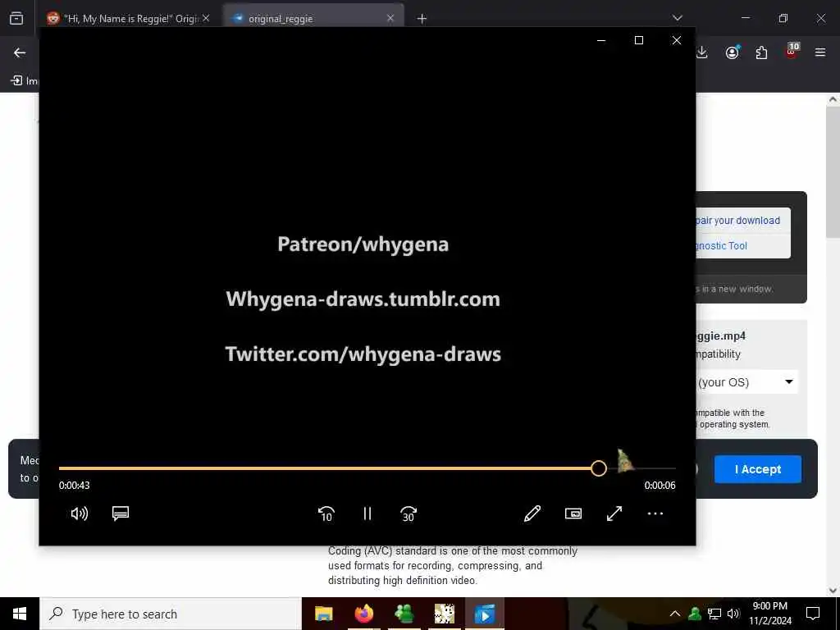Switch to original_reggie tab
This screenshot has height=630, width=840.
click(x=313, y=19)
